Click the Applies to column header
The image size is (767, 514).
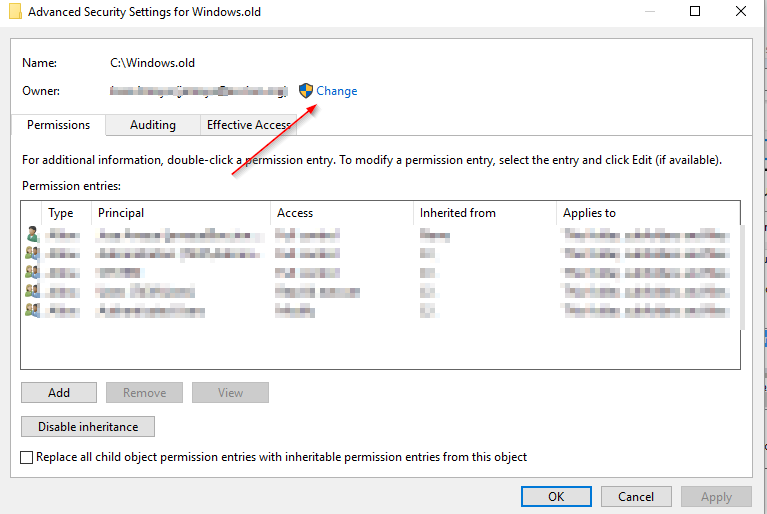pyautogui.click(x=589, y=213)
